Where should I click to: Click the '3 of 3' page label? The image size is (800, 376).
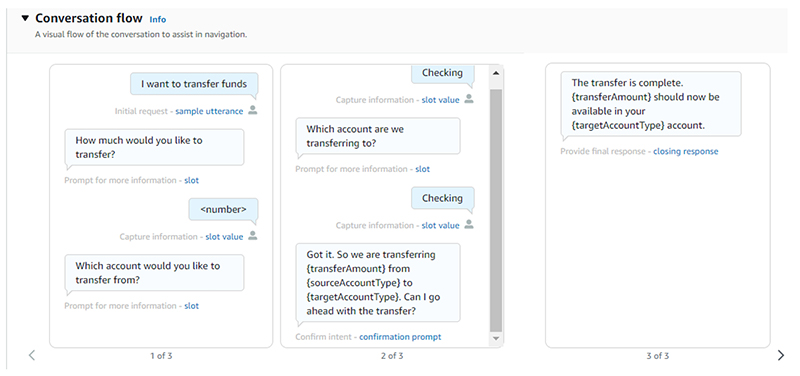pos(658,356)
